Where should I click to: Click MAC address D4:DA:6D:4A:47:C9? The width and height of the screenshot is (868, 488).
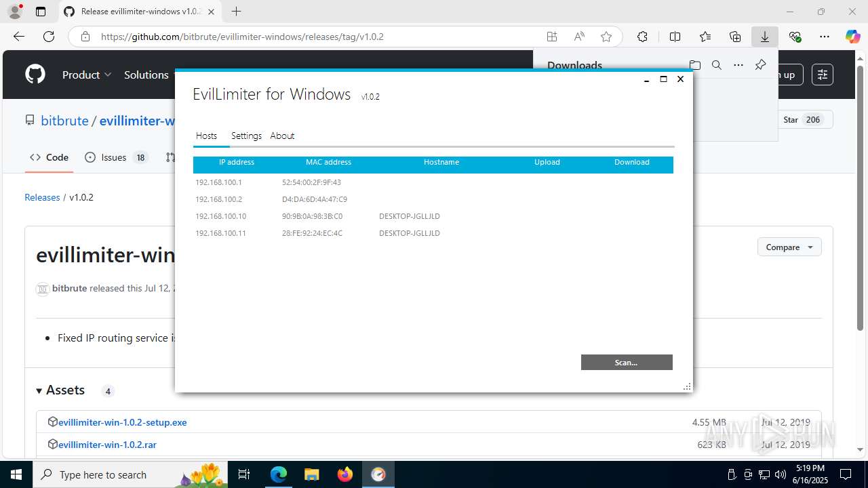[315, 199]
